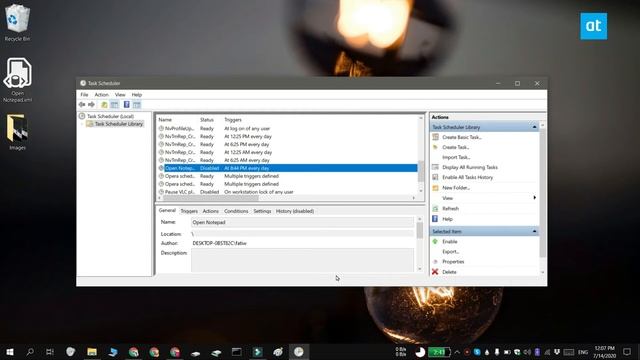Screen dimensions: 640x360
Task: Collapse the Selected Item actions section
Action: 534,231
